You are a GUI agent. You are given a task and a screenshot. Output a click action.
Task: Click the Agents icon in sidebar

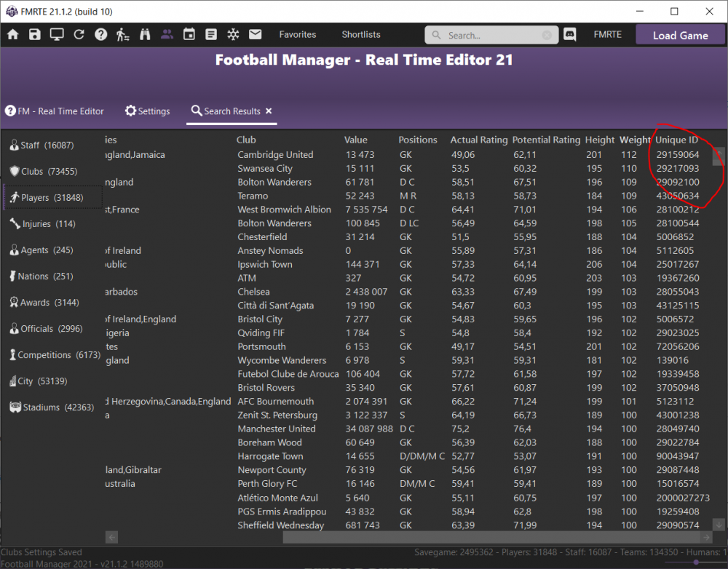click(15, 250)
